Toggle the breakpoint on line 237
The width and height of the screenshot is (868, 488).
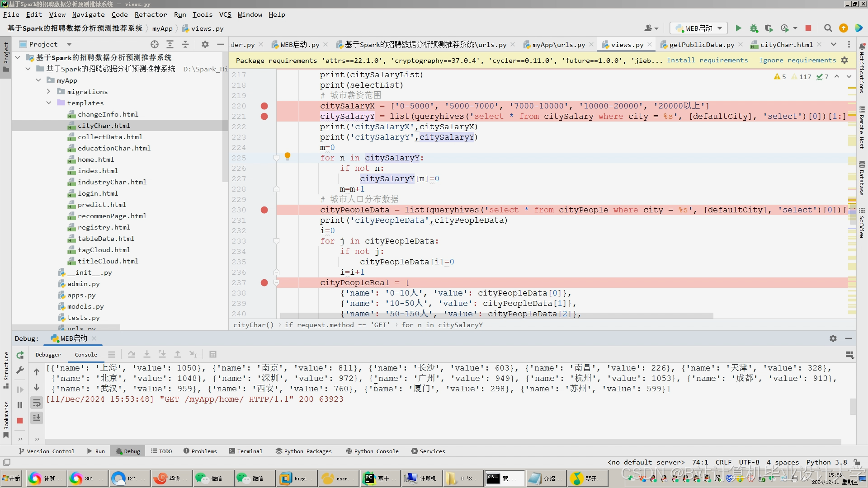(x=264, y=283)
